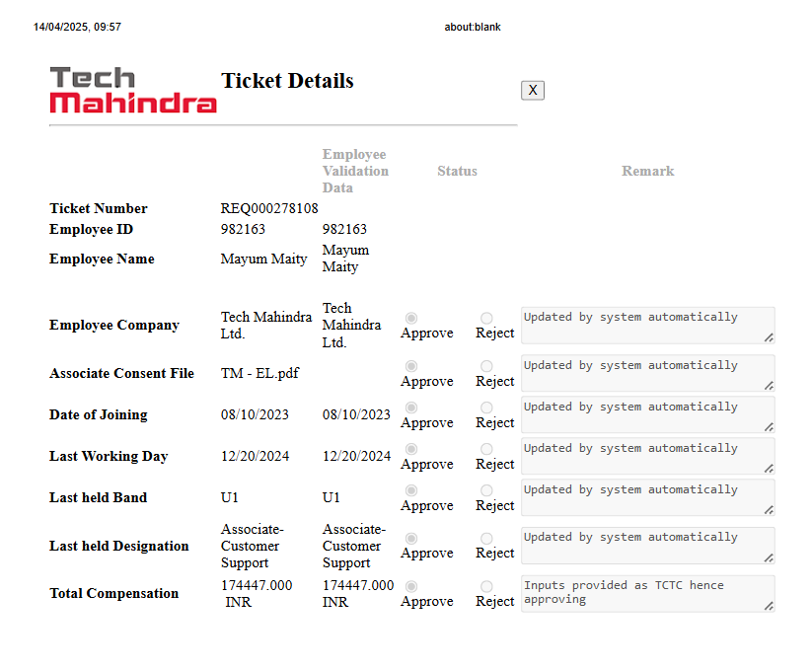Set Last Working Day to Reject
The height and width of the screenshot is (668, 812).
pos(486,449)
